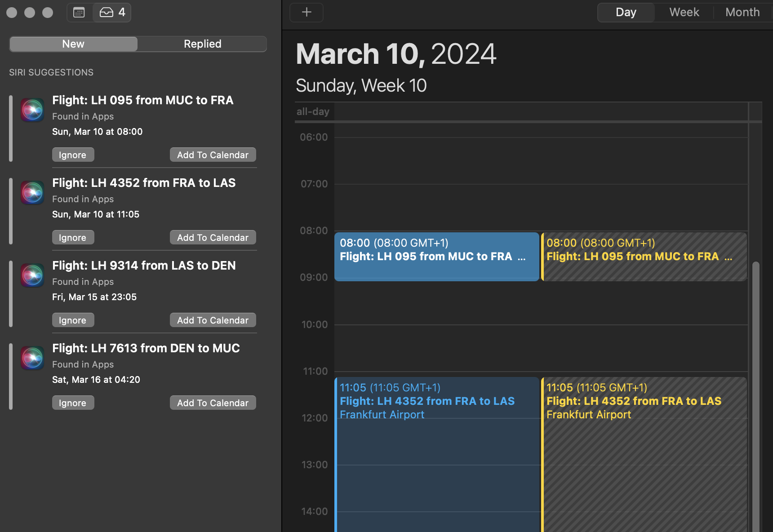Click Siri icon beside LH 9314 suggestion

click(x=32, y=275)
